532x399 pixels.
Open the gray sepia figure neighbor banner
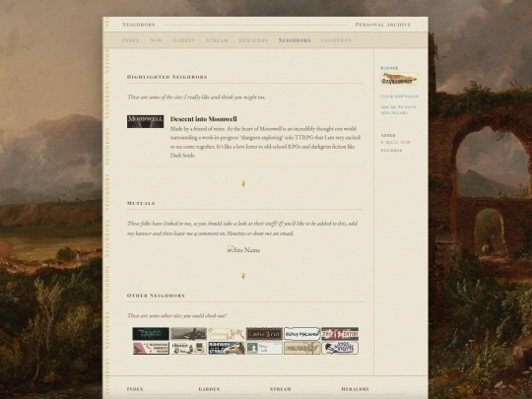click(188, 334)
